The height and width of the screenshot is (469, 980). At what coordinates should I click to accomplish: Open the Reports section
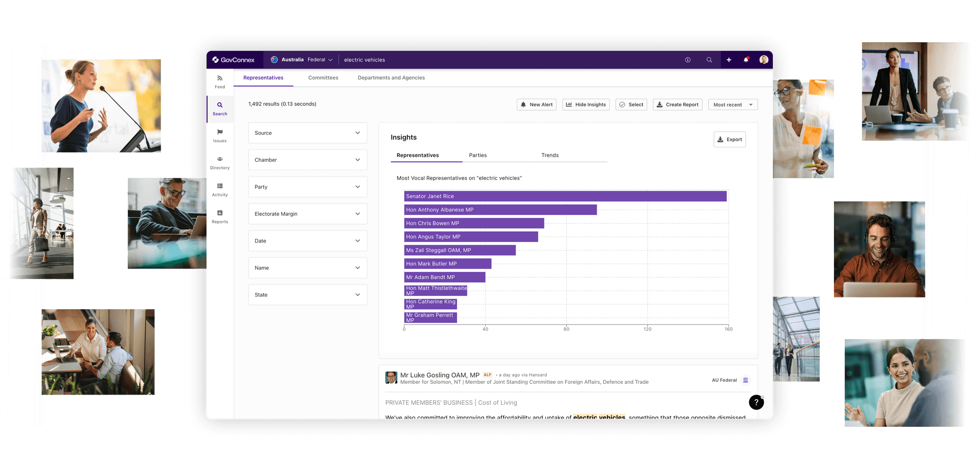tap(220, 216)
